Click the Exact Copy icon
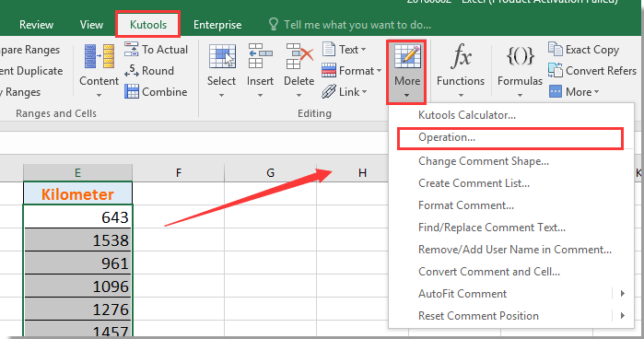 click(x=556, y=49)
